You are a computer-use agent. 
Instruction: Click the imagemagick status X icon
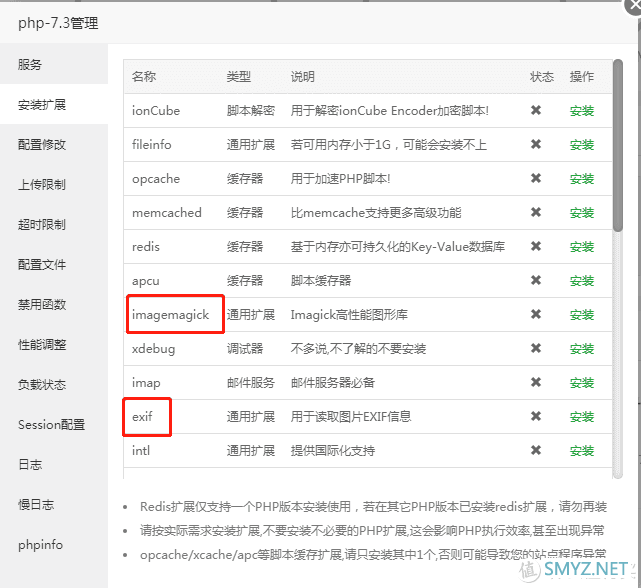coord(536,314)
